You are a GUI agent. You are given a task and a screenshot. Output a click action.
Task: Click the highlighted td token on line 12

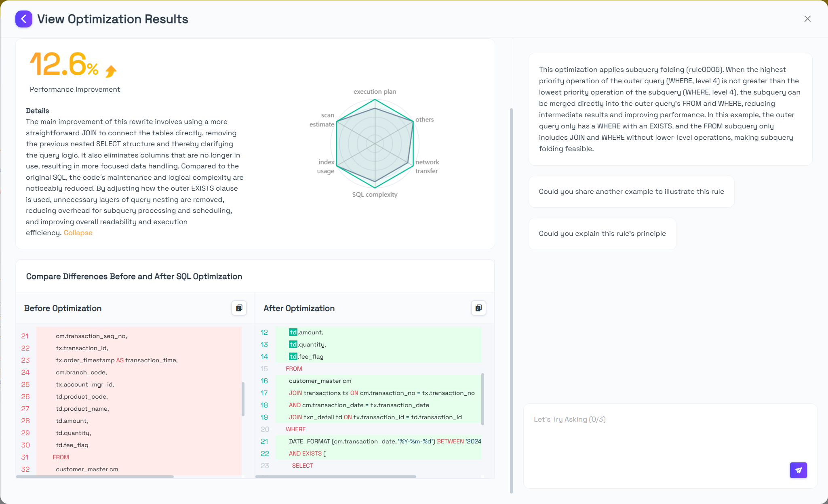(x=292, y=332)
